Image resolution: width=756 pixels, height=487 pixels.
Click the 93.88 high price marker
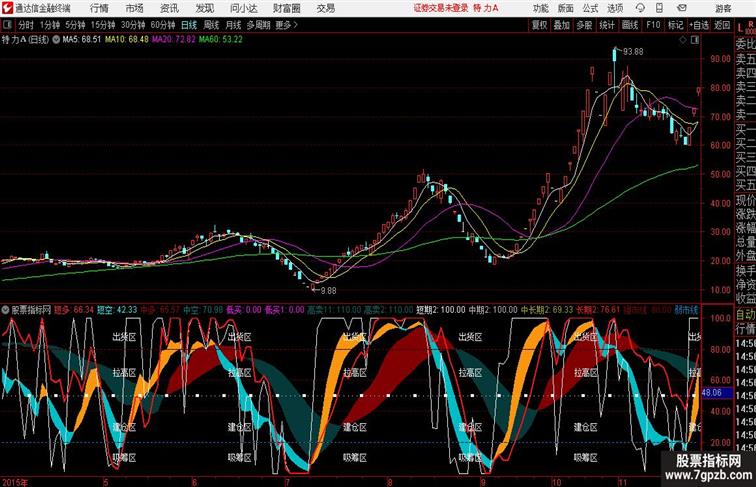click(633, 52)
